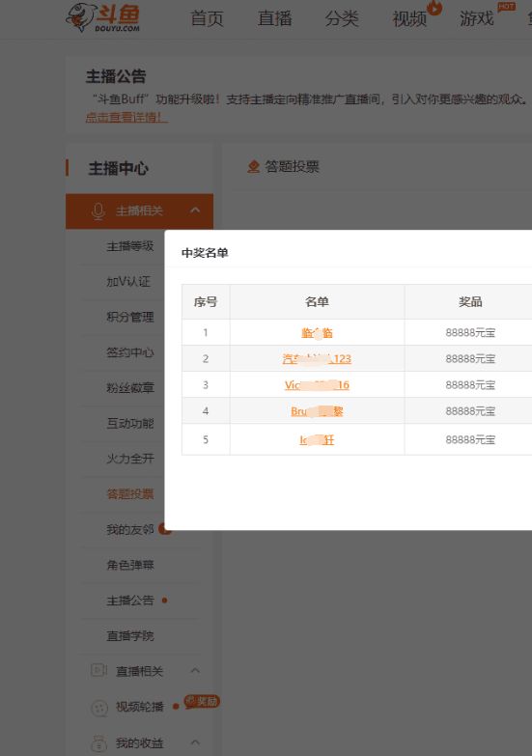The width and height of the screenshot is (532, 756).
Task: Select 主播公告 in the sidebar
Action: point(129,601)
